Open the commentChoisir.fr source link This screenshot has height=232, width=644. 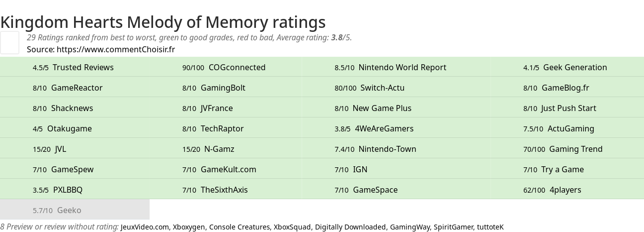[115, 49]
